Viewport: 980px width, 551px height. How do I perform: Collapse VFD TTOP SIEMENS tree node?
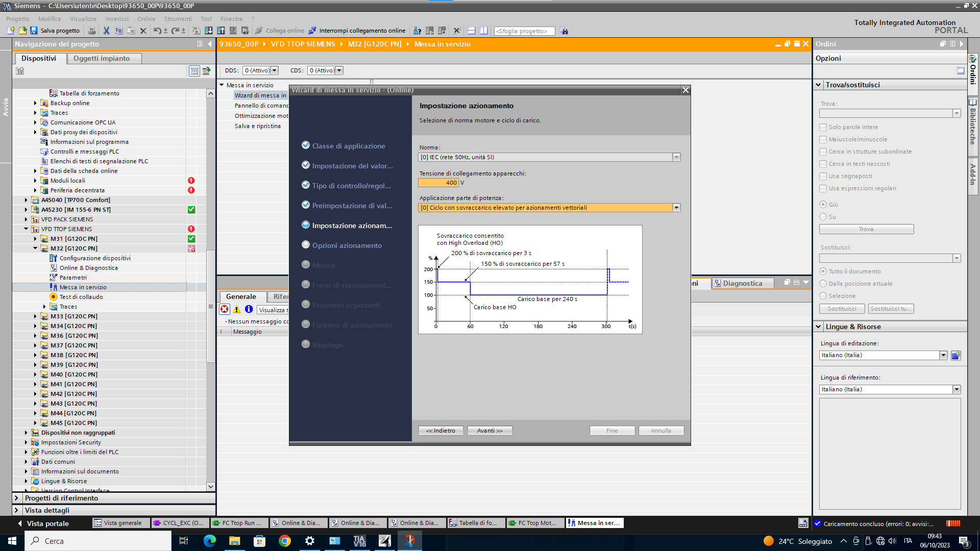26,229
